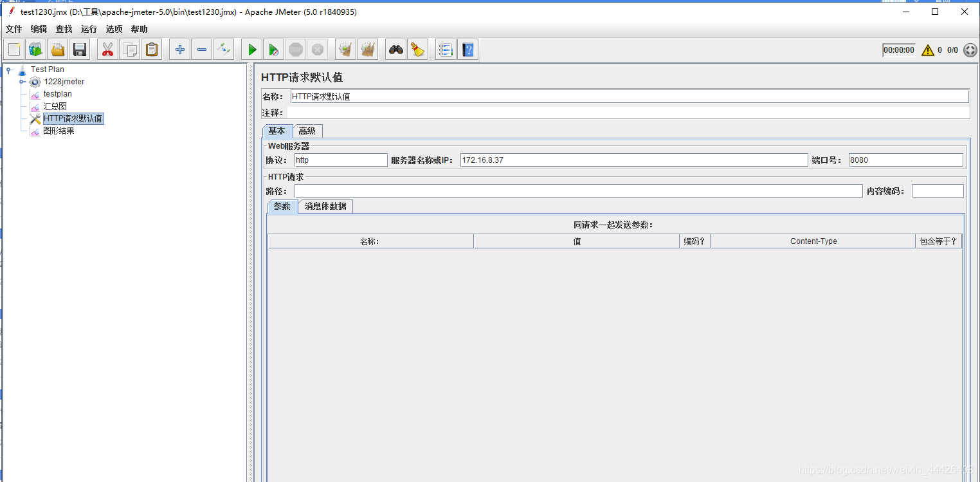Open the 帮助 menu
Screen dimensions: 980x482
pyautogui.click(x=139, y=29)
